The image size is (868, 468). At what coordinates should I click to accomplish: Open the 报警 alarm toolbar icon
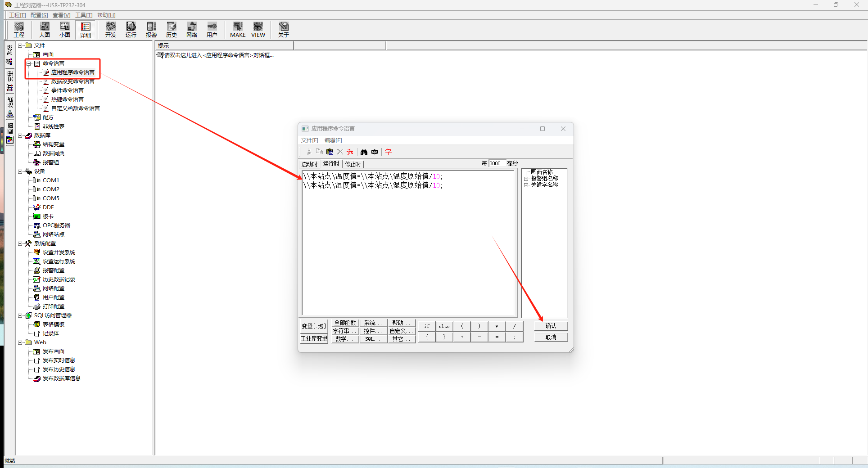(151, 30)
